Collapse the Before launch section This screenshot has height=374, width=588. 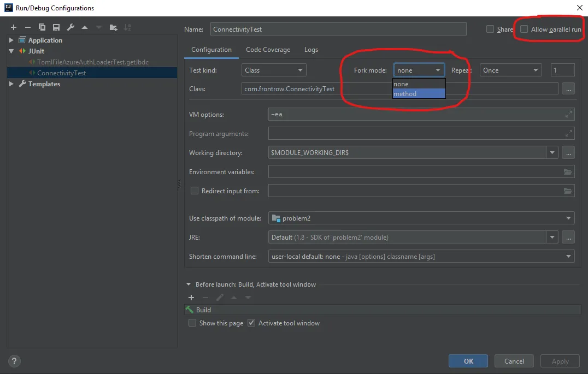click(x=189, y=284)
